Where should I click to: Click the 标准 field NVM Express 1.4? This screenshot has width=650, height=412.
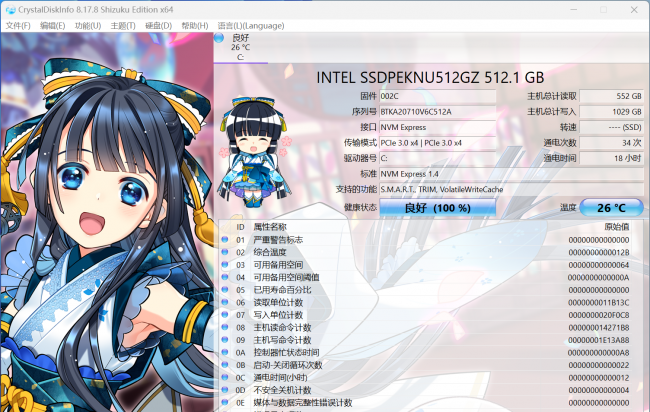pyautogui.click(x=511, y=174)
